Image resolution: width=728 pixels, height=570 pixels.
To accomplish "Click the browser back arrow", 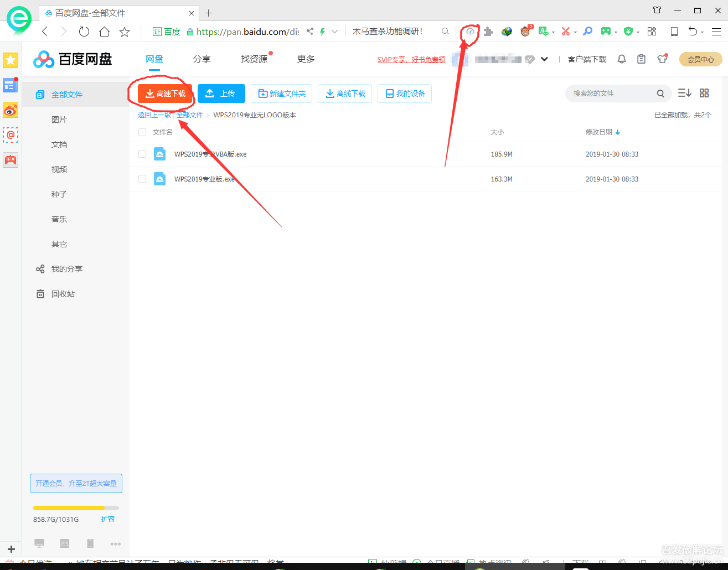I will point(45,32).
